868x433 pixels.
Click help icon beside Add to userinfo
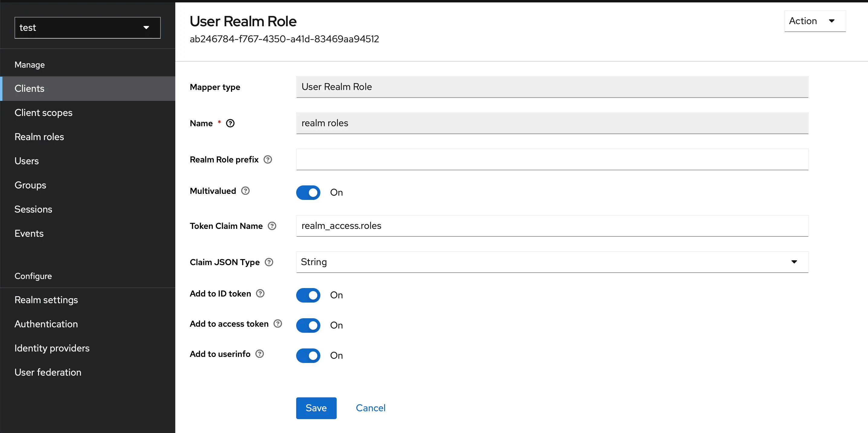(x=259, y=354)
